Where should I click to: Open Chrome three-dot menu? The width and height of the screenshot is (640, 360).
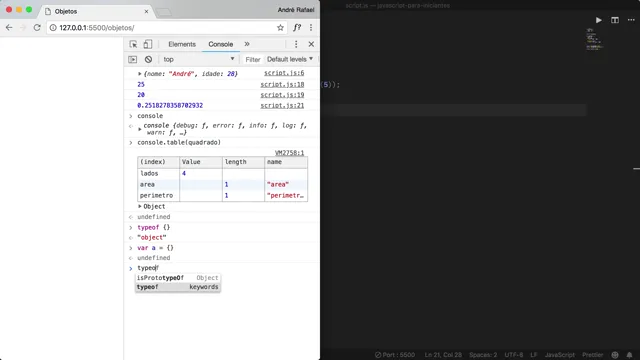click(x=311, y=28)
